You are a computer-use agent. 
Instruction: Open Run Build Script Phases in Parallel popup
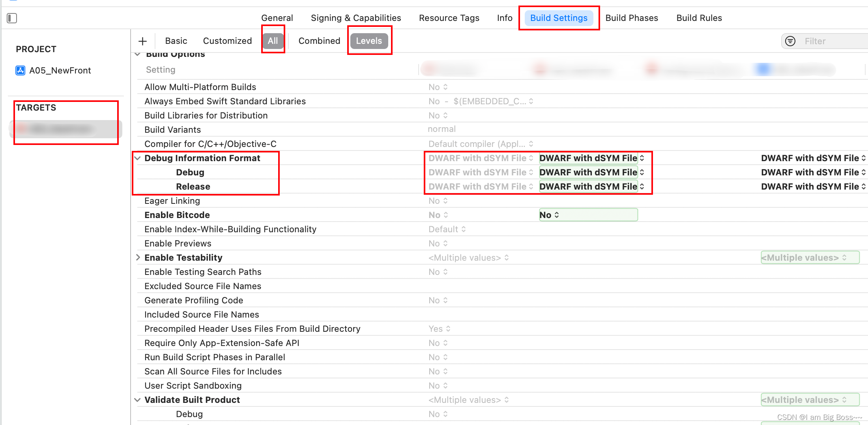click(438, 357)
